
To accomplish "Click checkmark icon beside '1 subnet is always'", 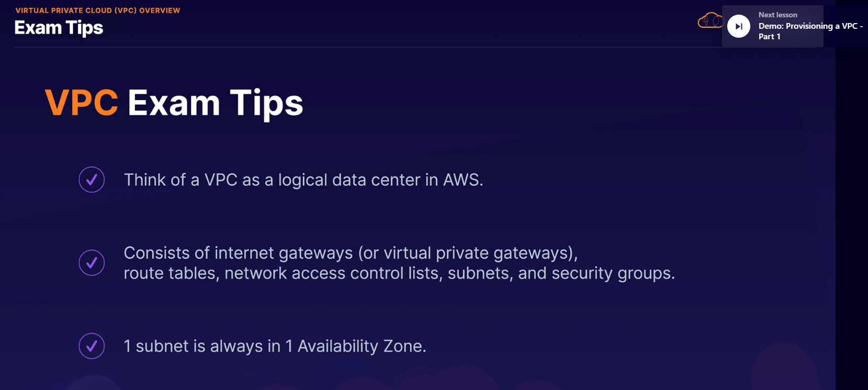I will coord(92,346).
